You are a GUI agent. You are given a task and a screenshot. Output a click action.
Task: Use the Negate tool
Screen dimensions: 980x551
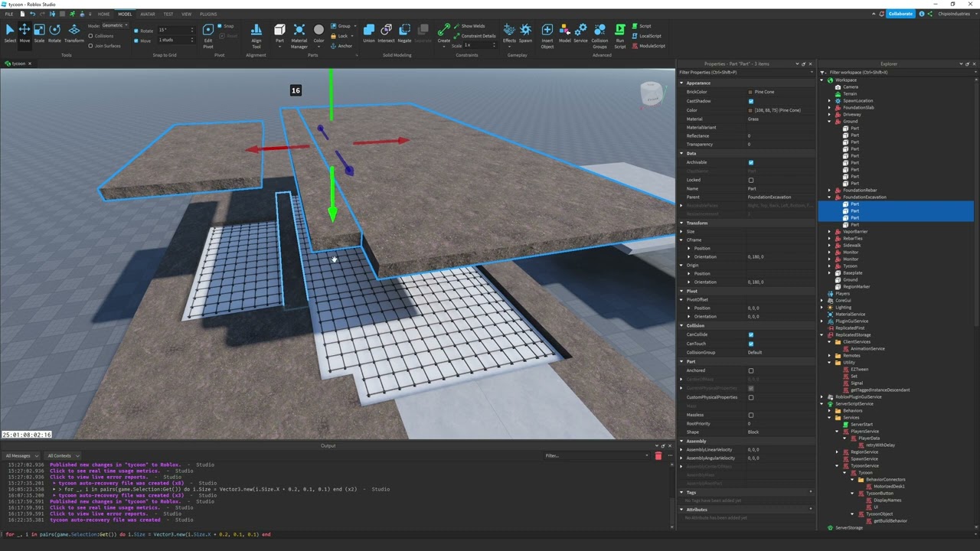pos(404,32)
